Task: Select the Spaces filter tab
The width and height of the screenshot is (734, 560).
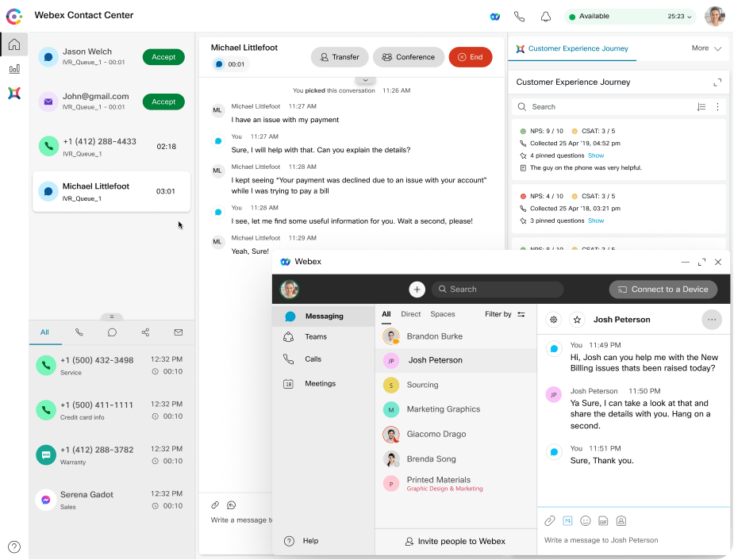Action: pyautogui.click(x=442, y=314)
